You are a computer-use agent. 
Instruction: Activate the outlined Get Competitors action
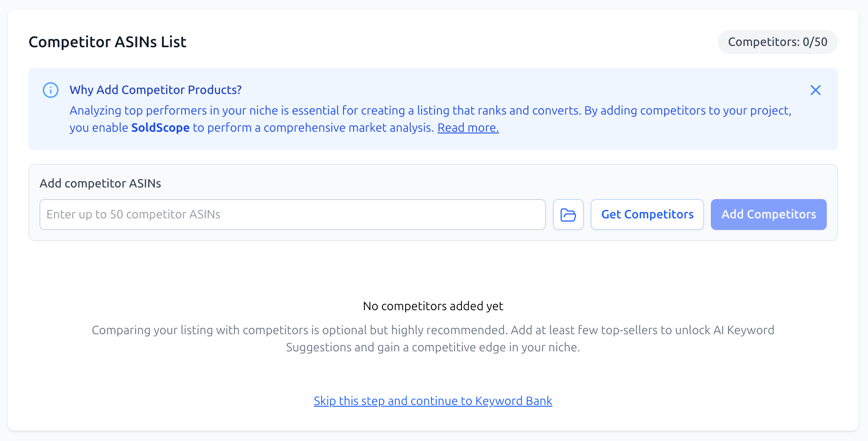647,214
